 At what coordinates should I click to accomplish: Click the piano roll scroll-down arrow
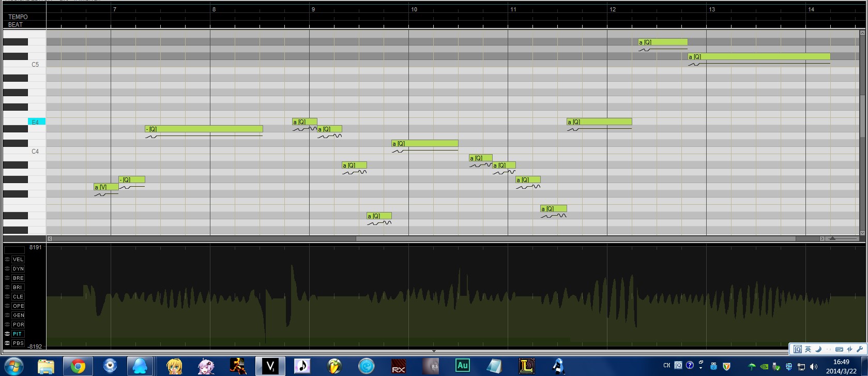coord(862,233)
